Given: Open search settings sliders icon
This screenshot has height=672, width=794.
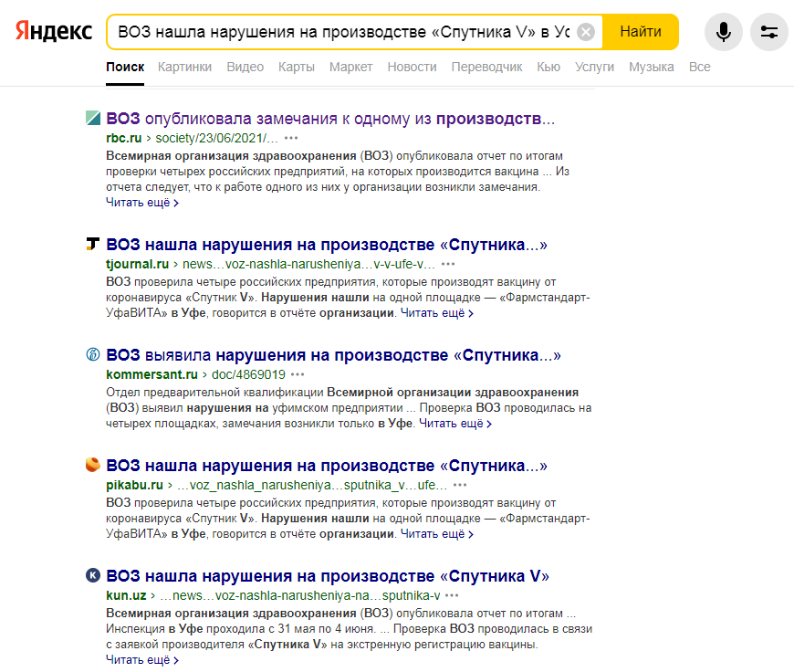Looking at the screenshot, I should pyautogui.click(x=768, y=32).
